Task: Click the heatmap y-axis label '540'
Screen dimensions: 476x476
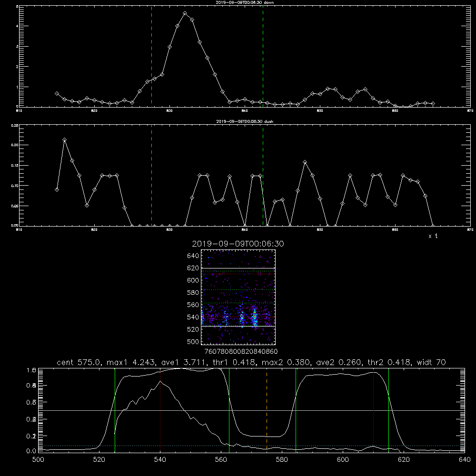Action: tap(193, 317)
